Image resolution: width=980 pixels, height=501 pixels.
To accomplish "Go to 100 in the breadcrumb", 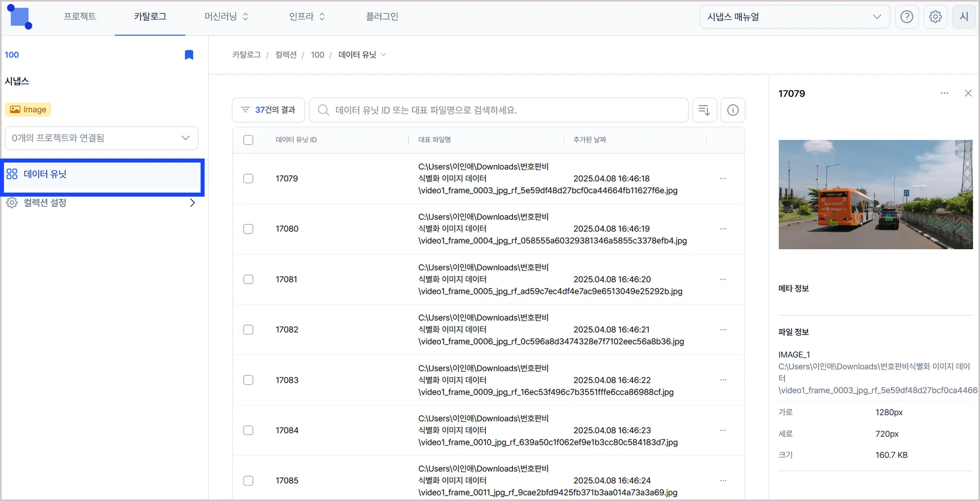I will pyautogui.click(x=317, y=55).
